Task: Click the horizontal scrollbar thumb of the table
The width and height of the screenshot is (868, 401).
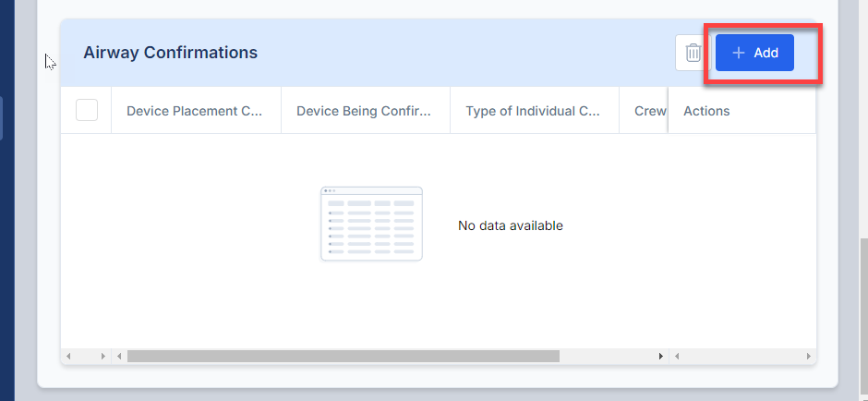Action: pos(344,356)
